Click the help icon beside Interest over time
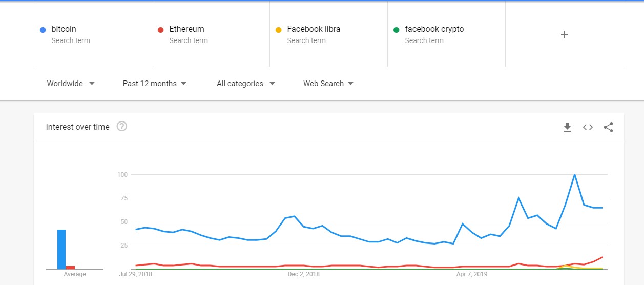644x285 pixels. point(121,127)
